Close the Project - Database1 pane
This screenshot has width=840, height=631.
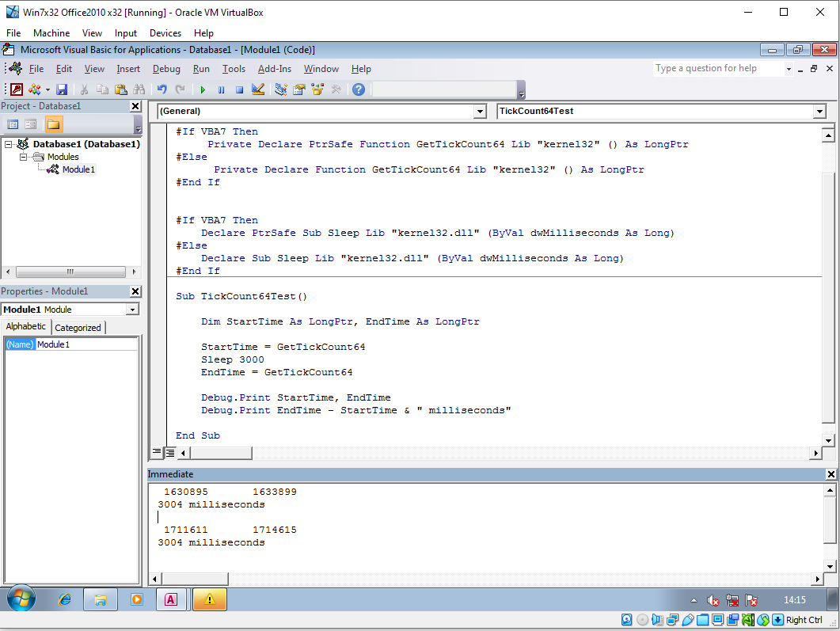tap(135, 106)
